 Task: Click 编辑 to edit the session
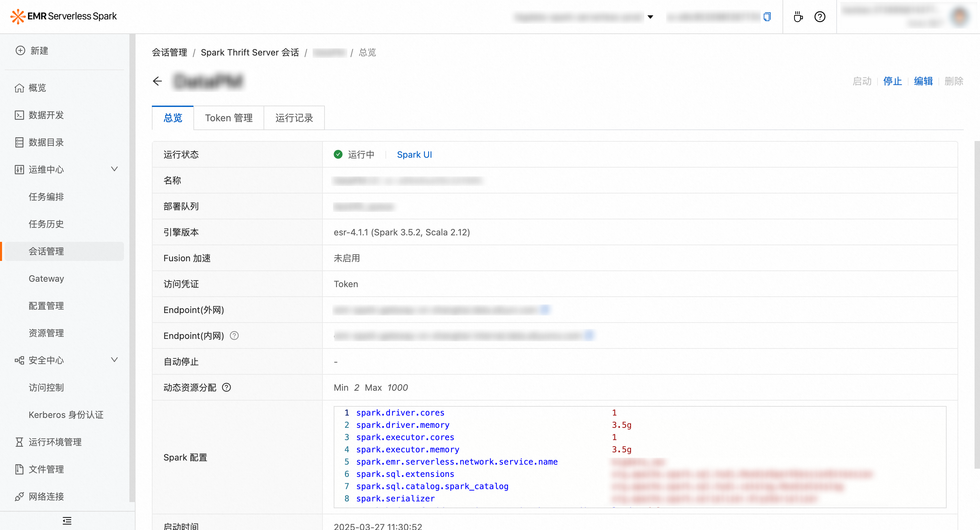pos(923,81)
